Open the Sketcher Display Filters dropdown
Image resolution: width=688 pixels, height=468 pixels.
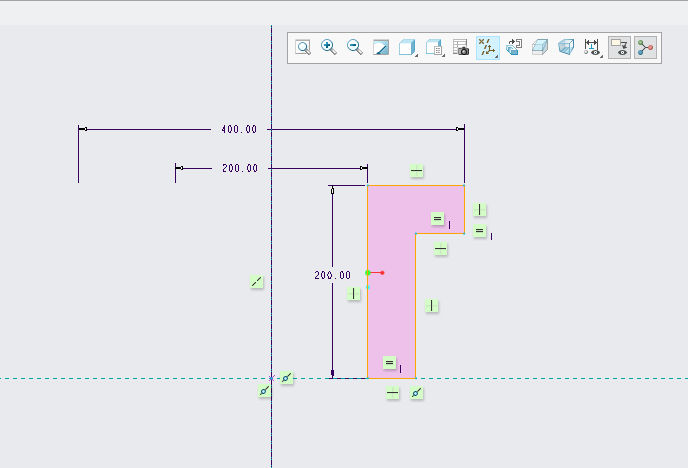point(593,47)
